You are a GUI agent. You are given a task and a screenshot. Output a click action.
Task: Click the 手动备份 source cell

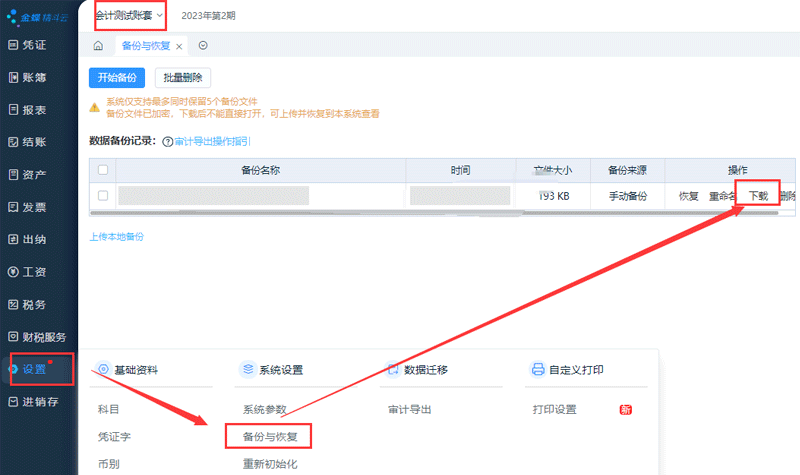tap(628, 196)
